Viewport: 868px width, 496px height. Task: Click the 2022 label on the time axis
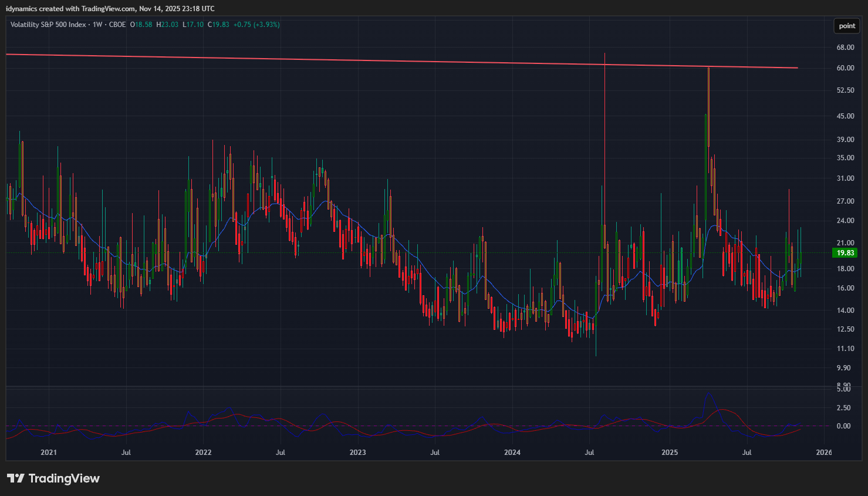(203, 453)
